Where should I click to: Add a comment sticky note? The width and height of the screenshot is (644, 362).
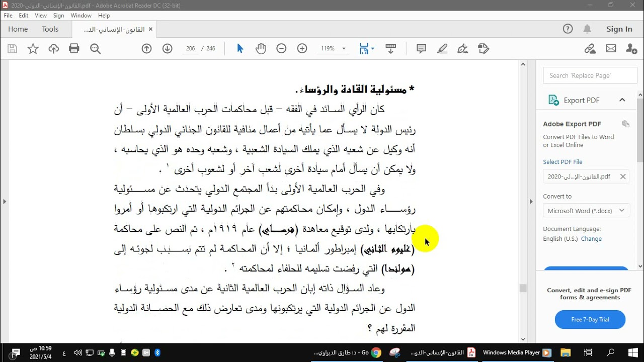[x=422, y=49]
